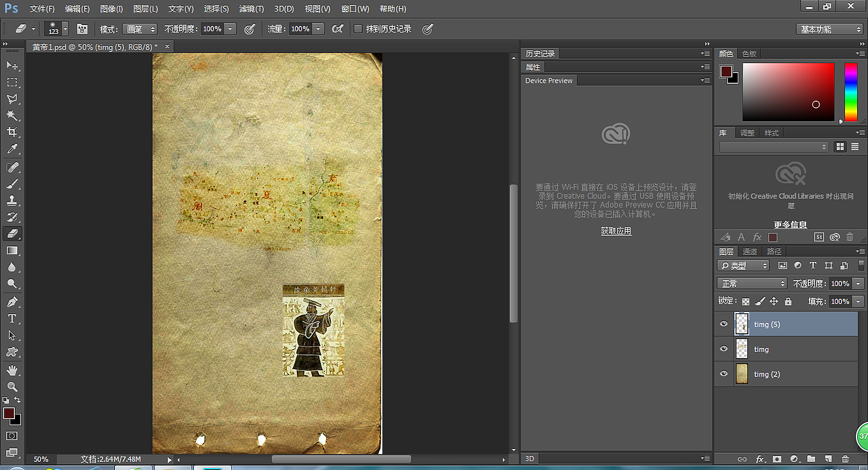
Task: Click the 获取应用 link
Action: point(616,231)
